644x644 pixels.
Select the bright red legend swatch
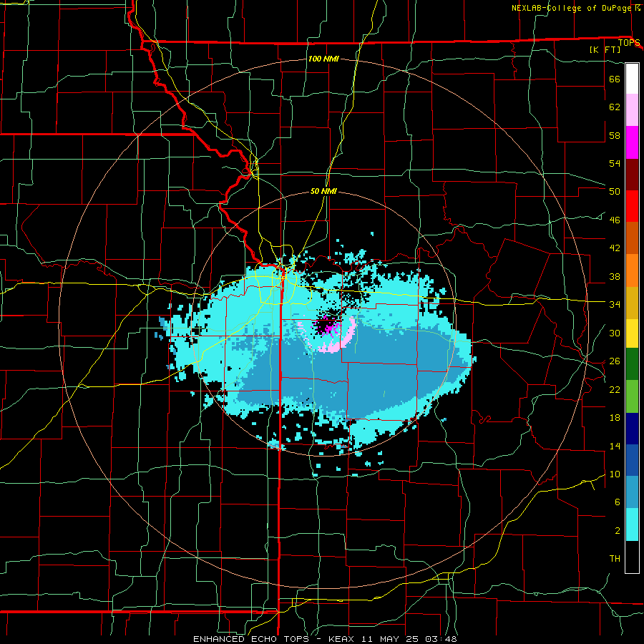pyautogui.click(x=632, y=206)
